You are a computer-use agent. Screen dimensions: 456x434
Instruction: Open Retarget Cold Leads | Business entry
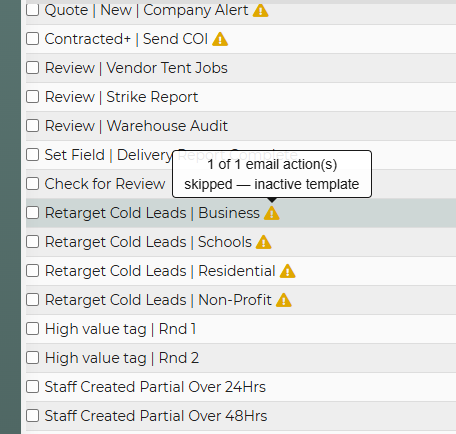coord(152,213)
